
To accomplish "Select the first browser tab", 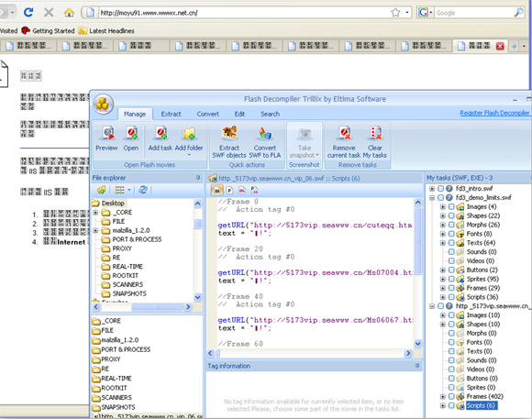I will point(28,46).
